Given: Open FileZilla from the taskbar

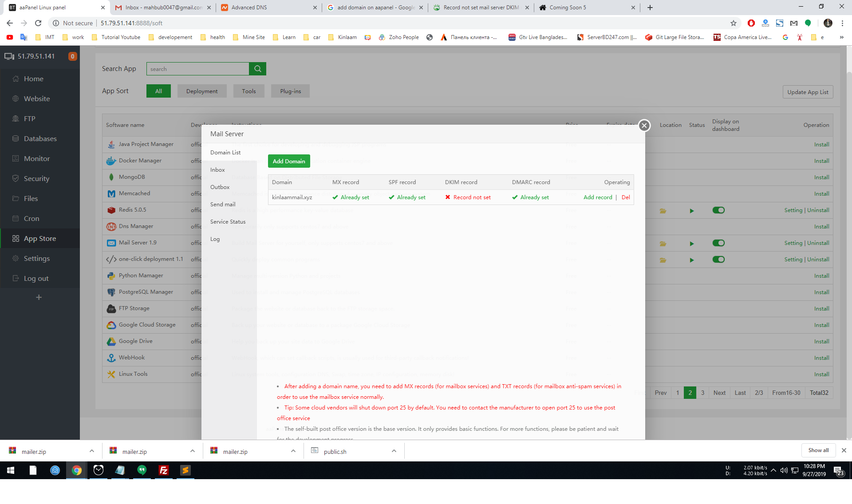Looking at the screenshot, I should [x=164, y=470].
